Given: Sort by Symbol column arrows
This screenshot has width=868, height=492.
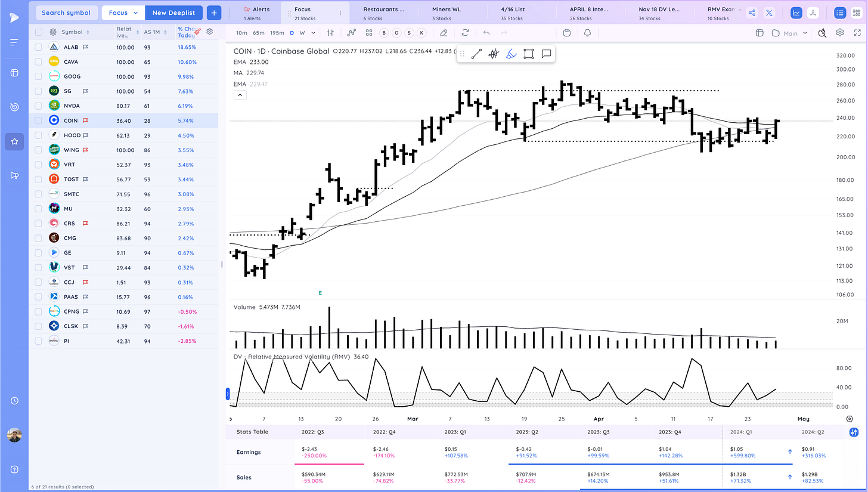Looking at the screenshot, I should point(88,32).
